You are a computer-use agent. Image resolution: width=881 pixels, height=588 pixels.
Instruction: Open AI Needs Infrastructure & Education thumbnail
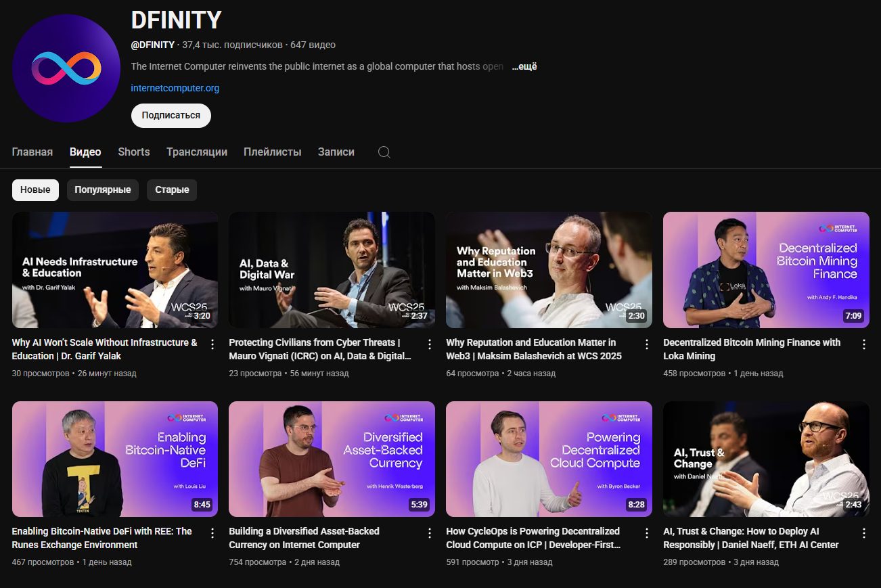pos(115,270)
